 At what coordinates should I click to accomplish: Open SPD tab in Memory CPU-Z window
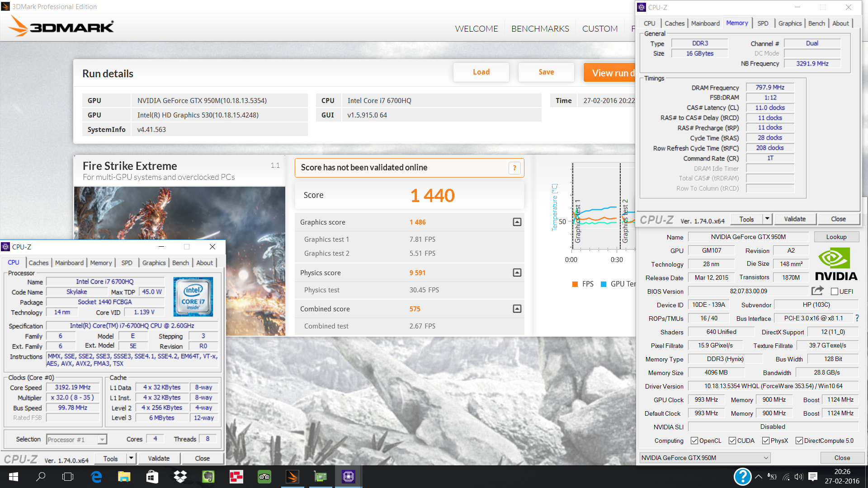coord(763,23)
